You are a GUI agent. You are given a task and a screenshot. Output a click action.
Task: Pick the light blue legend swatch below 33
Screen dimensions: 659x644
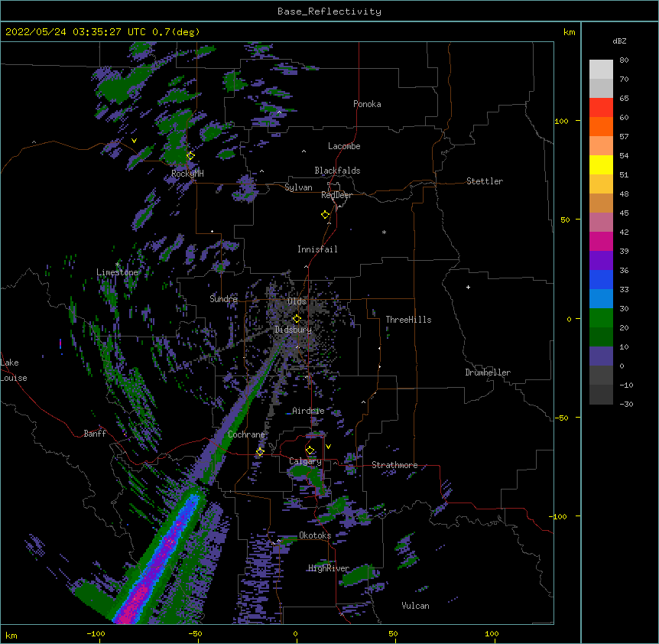pos(601,298)
